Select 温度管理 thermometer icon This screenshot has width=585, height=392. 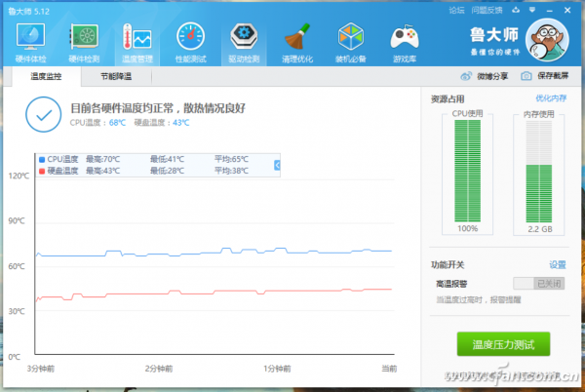click(x=136, y=36)
